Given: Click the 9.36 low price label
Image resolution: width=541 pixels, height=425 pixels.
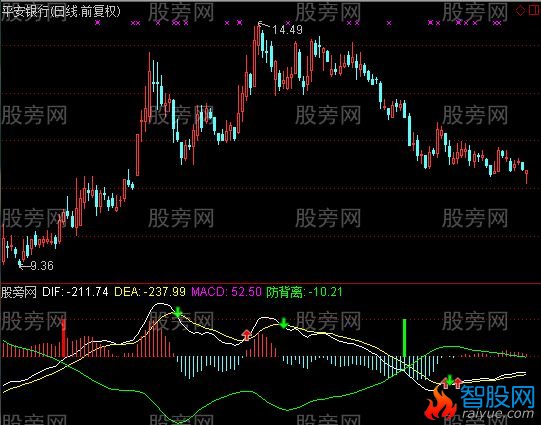Looking at the screenshot, I should [42, 266].
